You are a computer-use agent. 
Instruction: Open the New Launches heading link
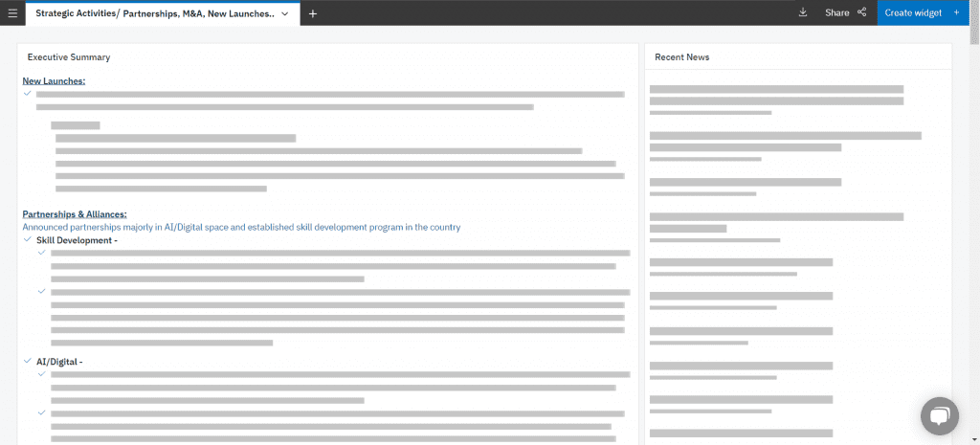[54, 81]
